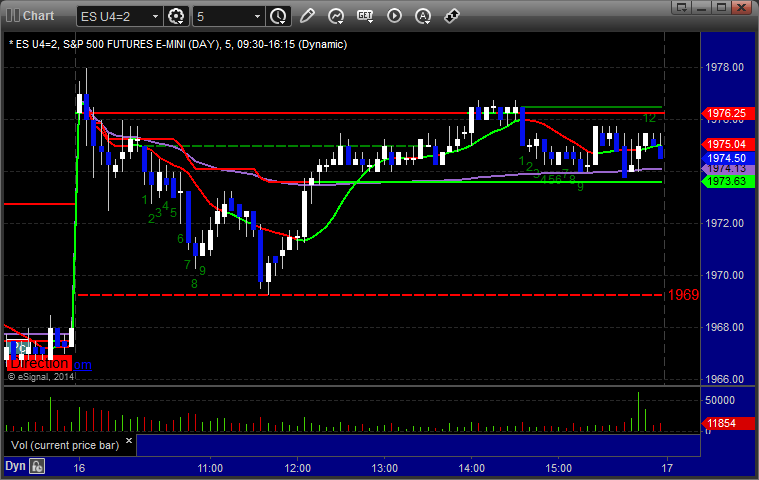Open the alerts 'A' icon menu

click(x=423, y=16)
